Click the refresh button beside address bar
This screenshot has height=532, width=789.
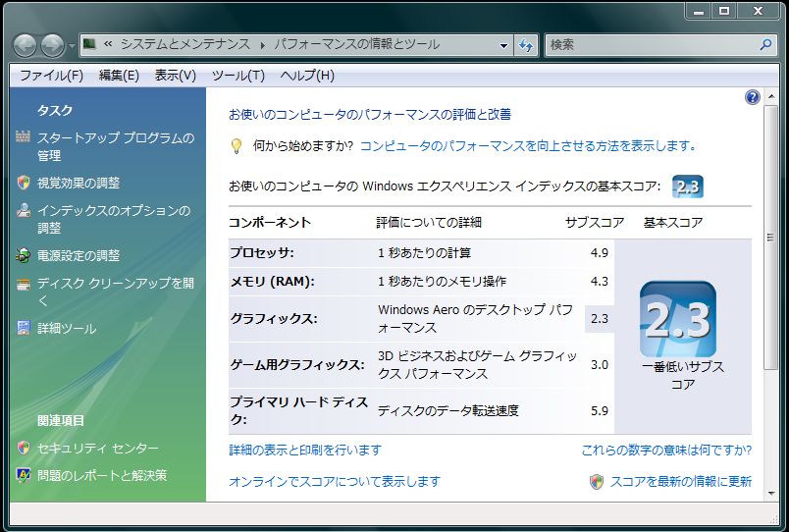(x=527, y=45)
